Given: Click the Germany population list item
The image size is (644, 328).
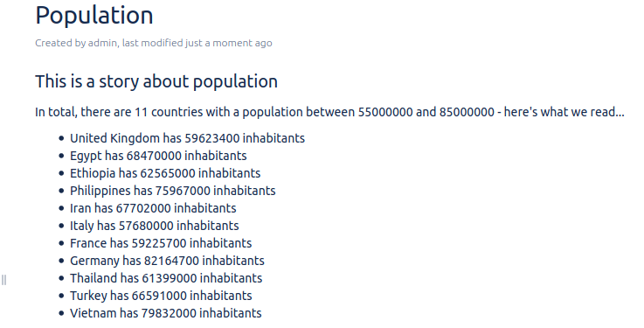Looking at the screenshot, I should tap(167, 261).
